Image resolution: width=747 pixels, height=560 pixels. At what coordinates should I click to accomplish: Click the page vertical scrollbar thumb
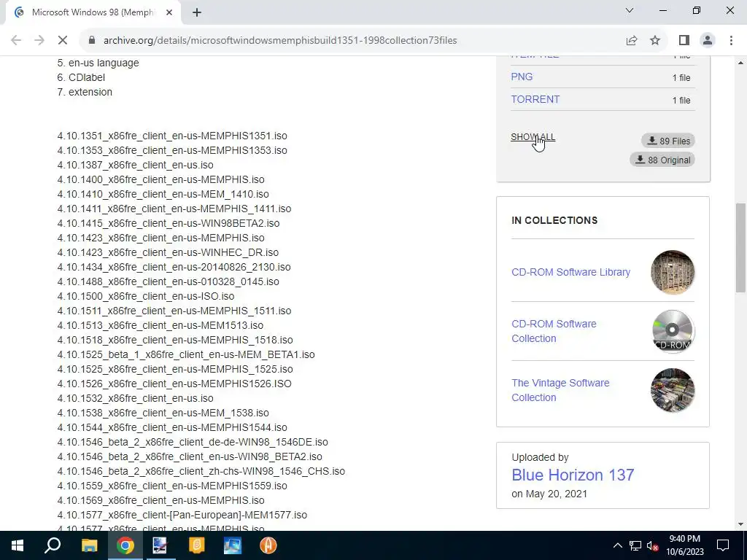coord(740,248)
